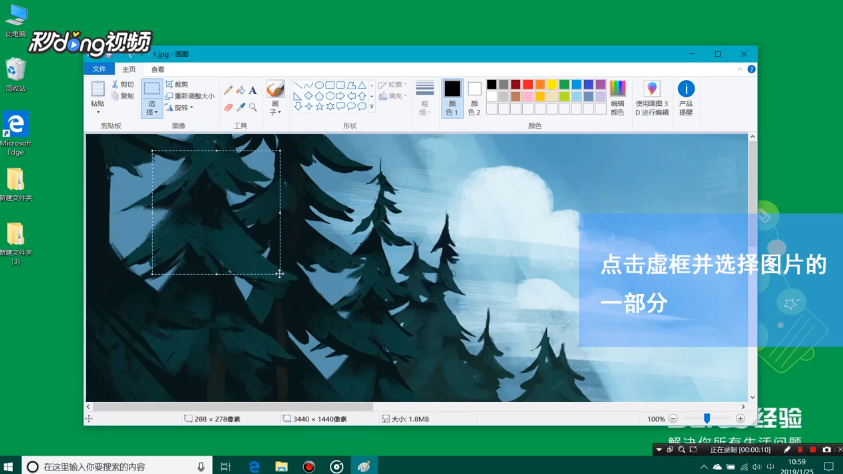Collapse the ribbon with the chevron
Screen dimensions: 843x474
pos(740,69)
